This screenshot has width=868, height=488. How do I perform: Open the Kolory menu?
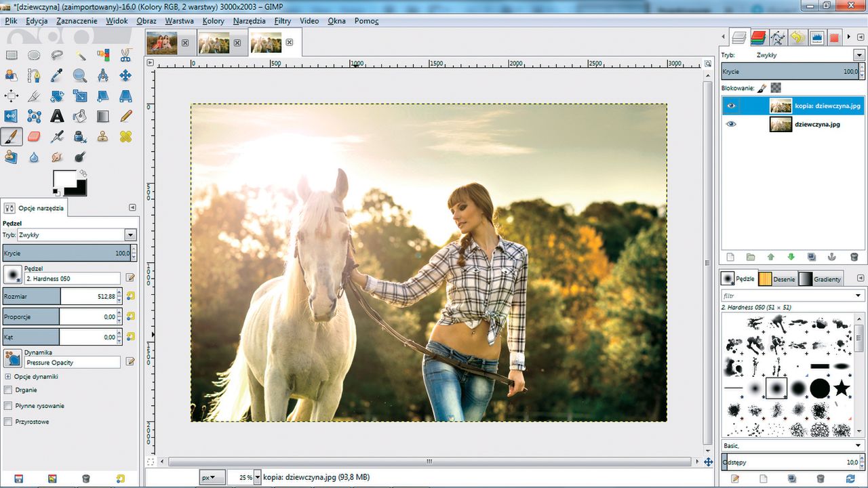213,21
